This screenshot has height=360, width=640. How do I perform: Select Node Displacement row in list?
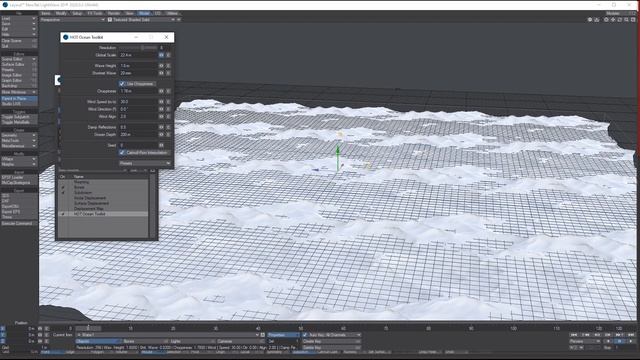(x=103, y=198)
